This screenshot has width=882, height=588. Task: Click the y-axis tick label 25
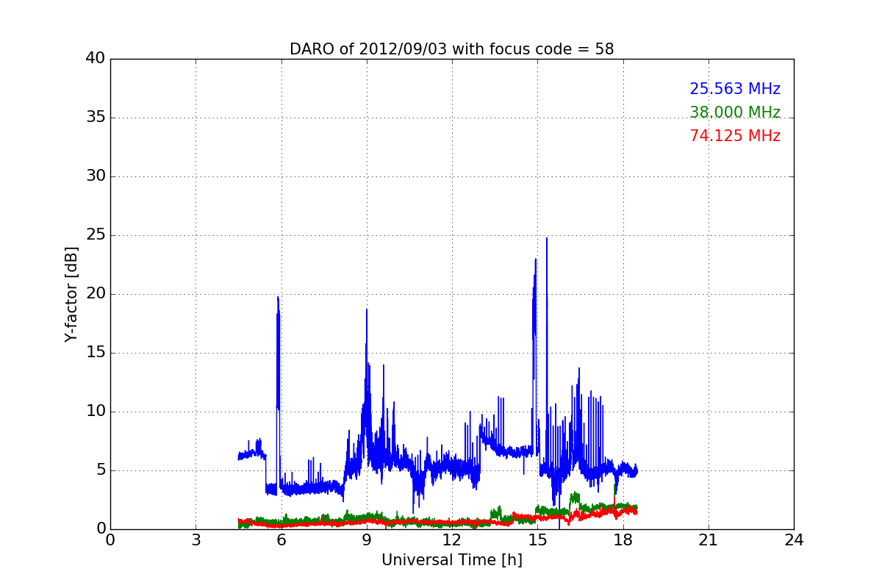coord(96,235)
